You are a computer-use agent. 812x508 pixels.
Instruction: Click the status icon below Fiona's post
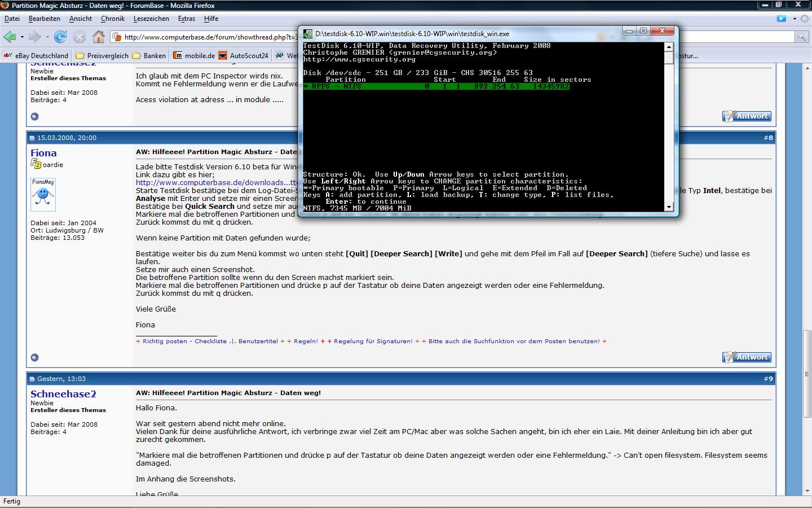[x=35, y=357]
